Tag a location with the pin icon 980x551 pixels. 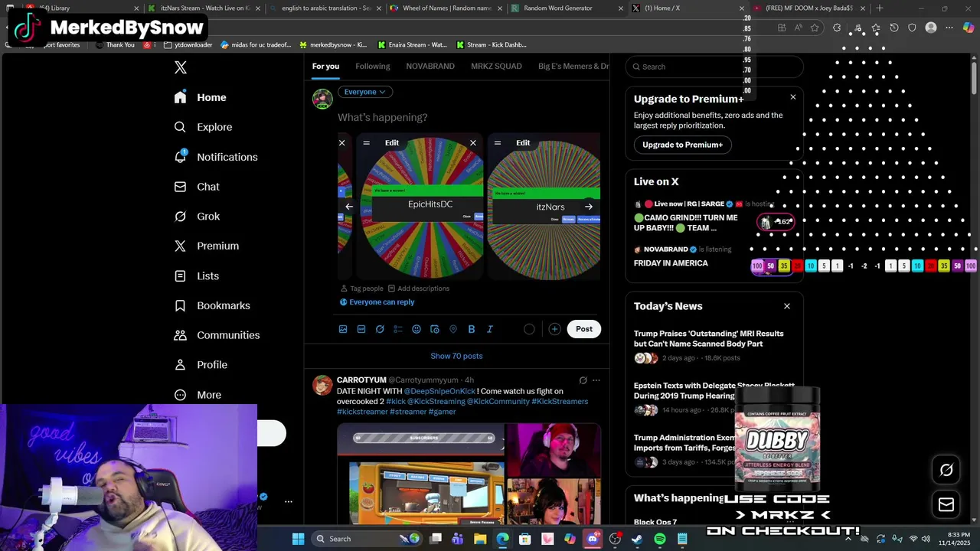(453, 329)
